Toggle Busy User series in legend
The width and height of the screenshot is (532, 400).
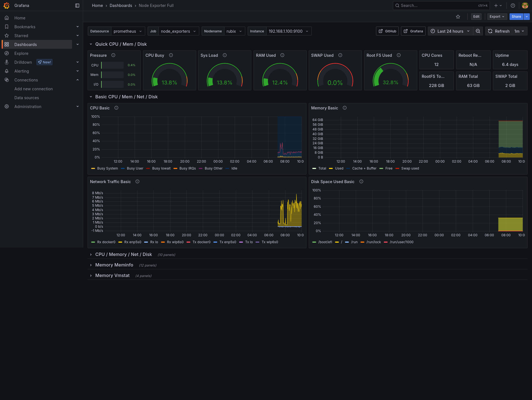(135, 168)
